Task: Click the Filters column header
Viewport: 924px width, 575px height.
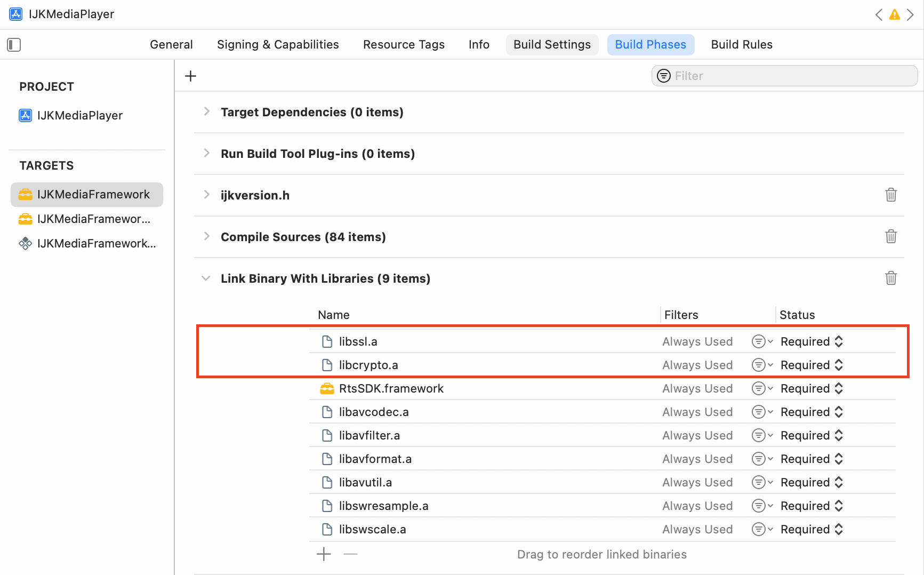Action: 681,315
